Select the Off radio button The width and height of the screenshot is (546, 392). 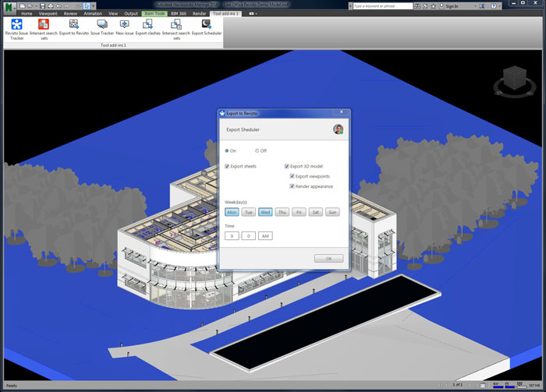(x=257, y=150)
